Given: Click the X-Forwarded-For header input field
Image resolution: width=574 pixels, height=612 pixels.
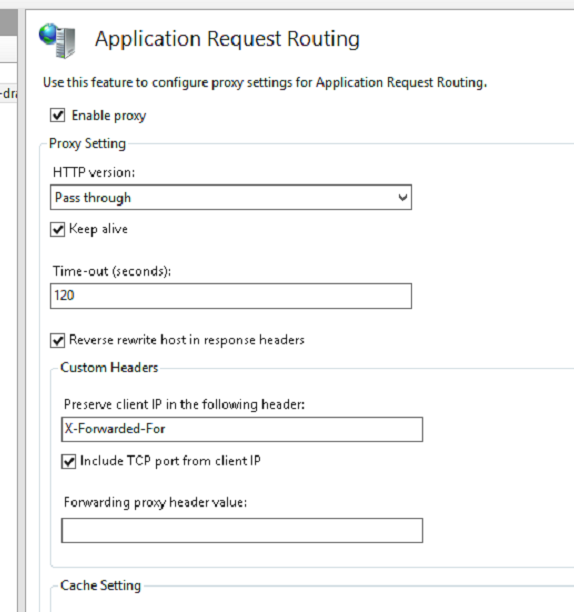Looking at the screenshot, I should 242,429.
